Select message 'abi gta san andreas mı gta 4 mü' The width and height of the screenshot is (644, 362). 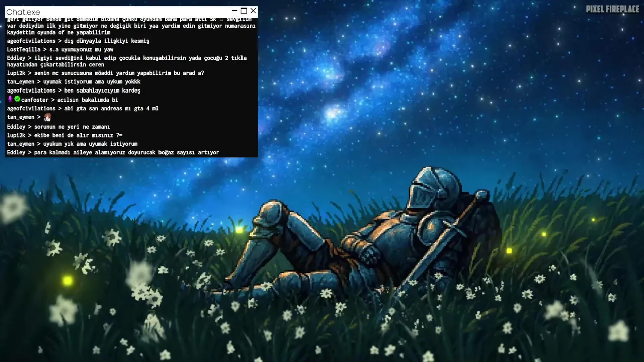112,108
